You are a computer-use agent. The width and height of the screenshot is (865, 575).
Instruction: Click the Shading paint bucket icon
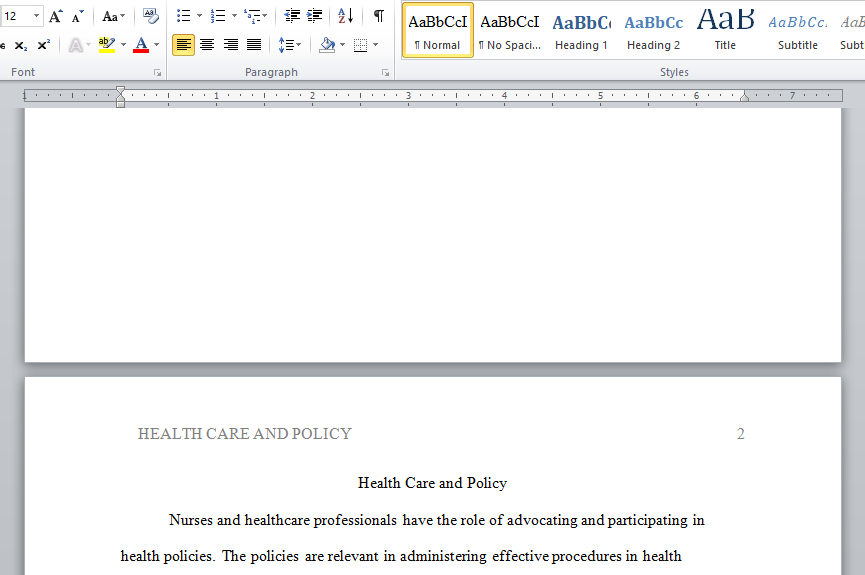tap(327, 45)
